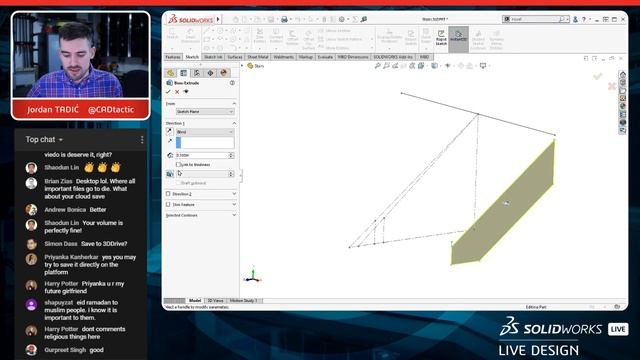
Task: Open the chat options three-dot menu
Action: click(x=142, y=140)
